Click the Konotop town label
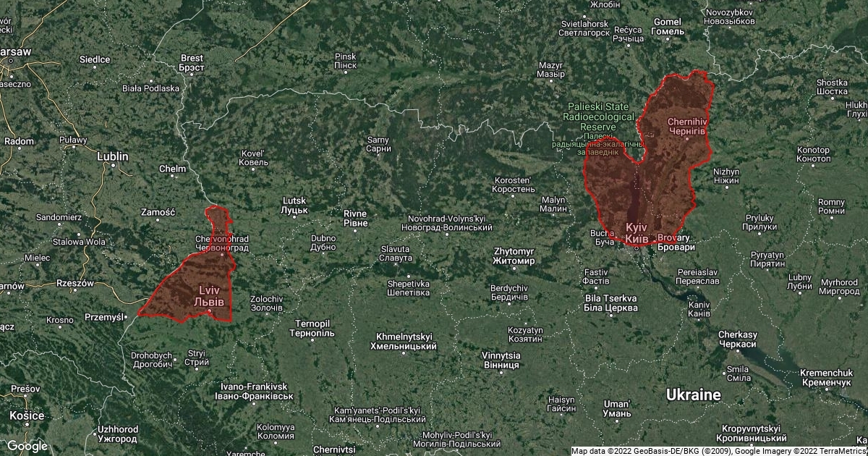 814,153
